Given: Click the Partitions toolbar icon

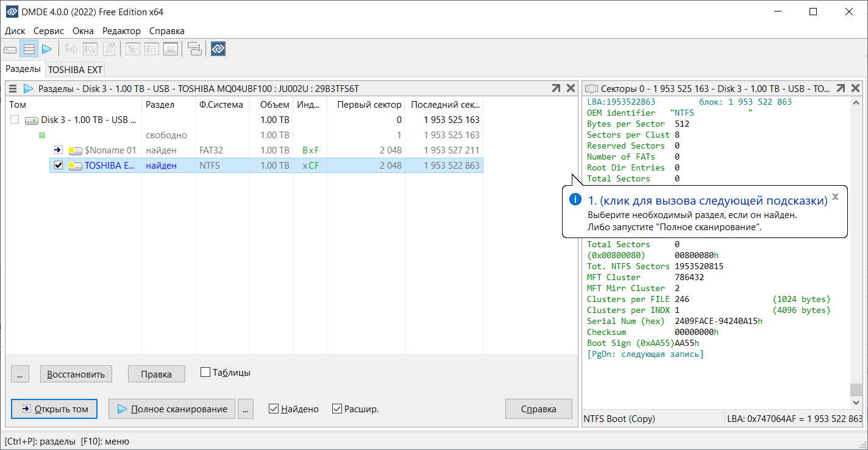Looking at the screenshot, I should pos(29,49).
